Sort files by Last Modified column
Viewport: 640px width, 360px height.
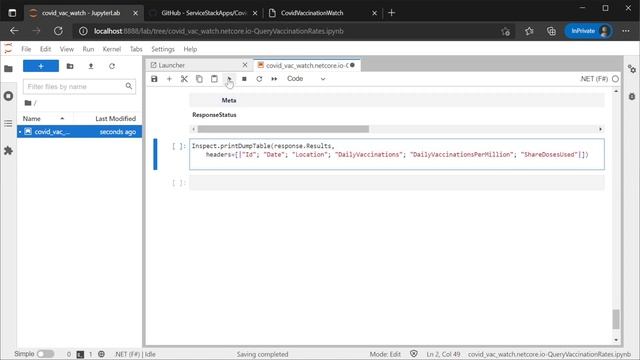click(116, 119)
